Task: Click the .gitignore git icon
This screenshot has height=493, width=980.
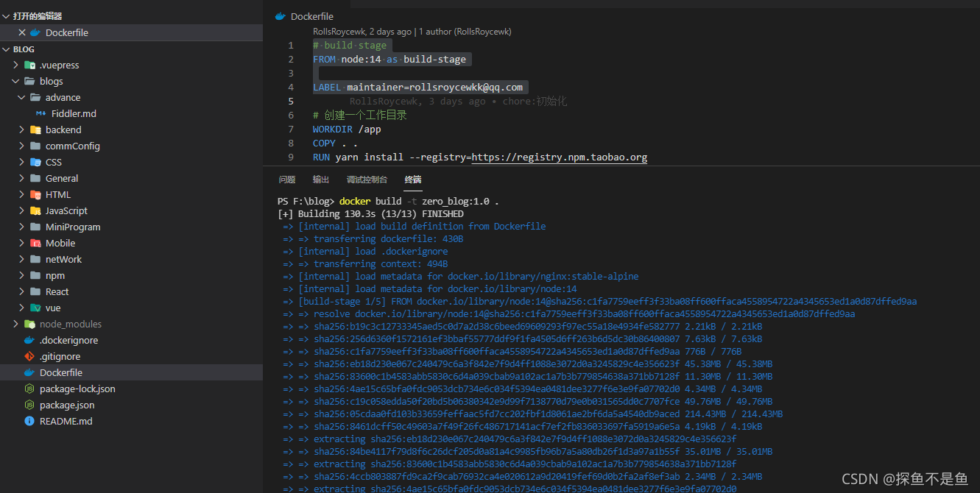Action: pyautogui.click(x=29, y=356)
